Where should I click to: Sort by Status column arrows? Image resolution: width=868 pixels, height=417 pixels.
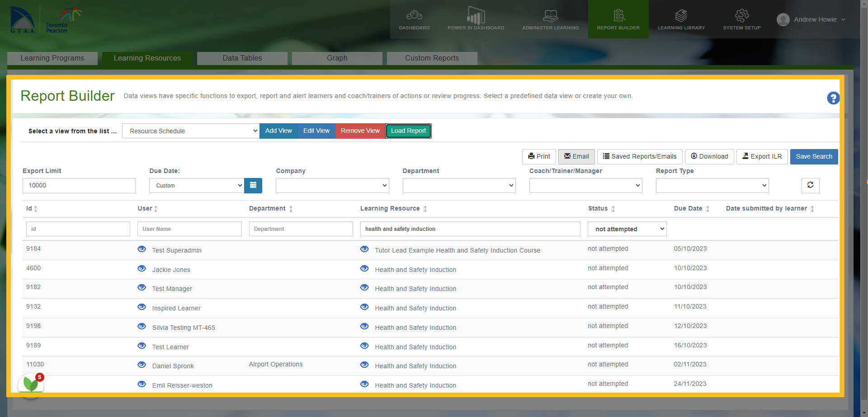click(x=613, y=209)
